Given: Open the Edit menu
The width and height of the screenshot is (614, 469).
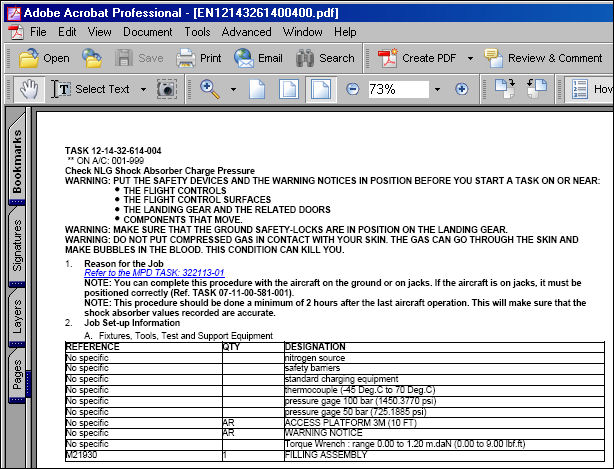Looking at the screenshot, I should point(67,32).
